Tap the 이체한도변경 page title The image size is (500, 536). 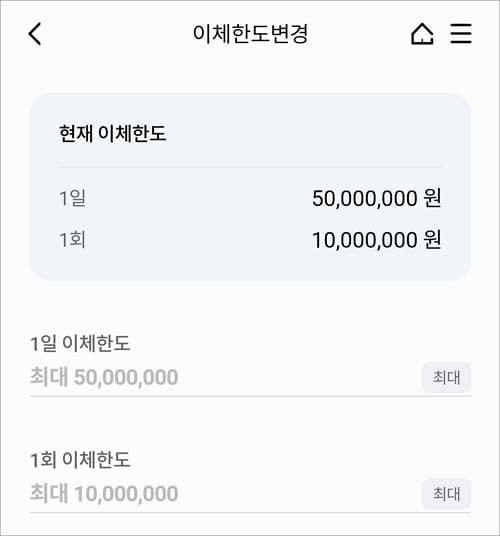tap(251, 34)
